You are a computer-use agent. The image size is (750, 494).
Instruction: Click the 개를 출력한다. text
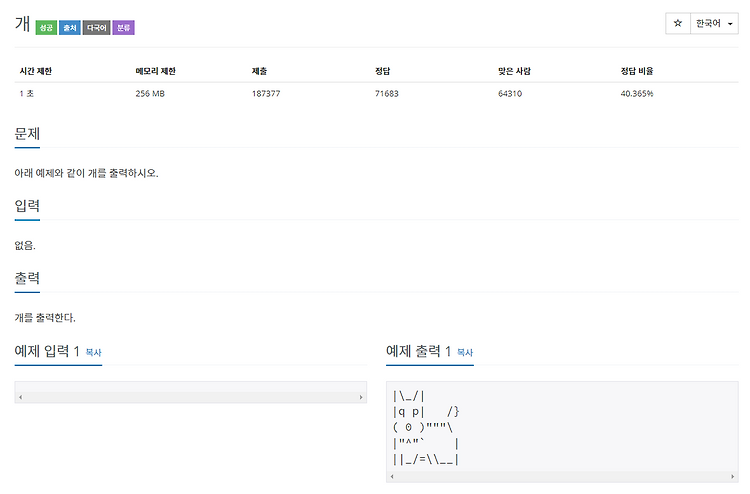click(45, 318)
